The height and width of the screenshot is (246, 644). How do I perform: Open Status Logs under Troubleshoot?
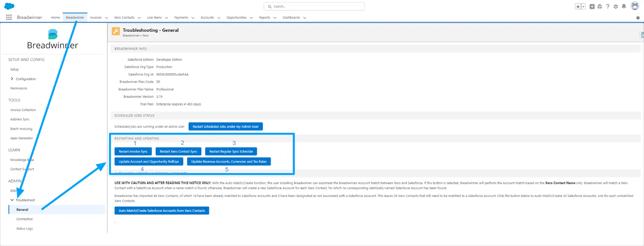(x=25, y=229)
